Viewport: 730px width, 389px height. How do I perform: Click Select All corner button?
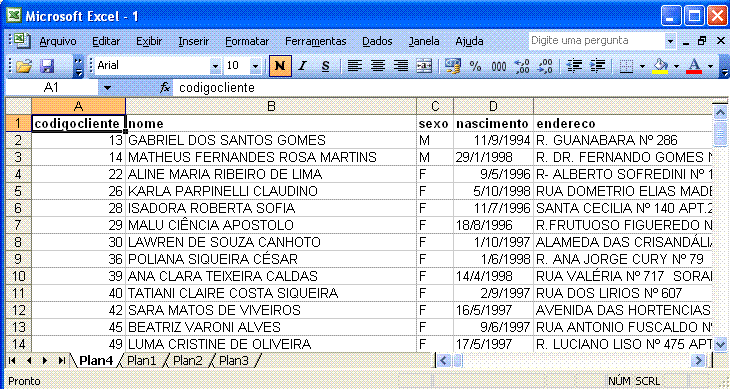pos(18,107)
